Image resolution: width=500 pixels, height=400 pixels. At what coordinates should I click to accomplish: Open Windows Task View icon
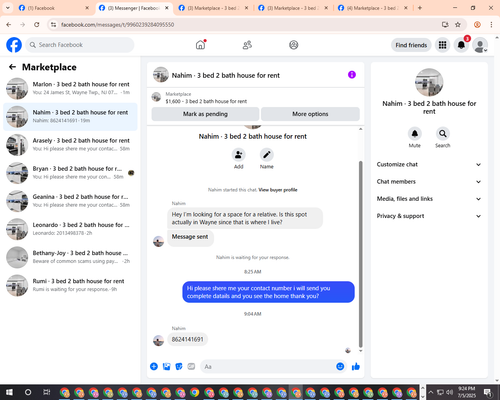[x=47, y=392]
